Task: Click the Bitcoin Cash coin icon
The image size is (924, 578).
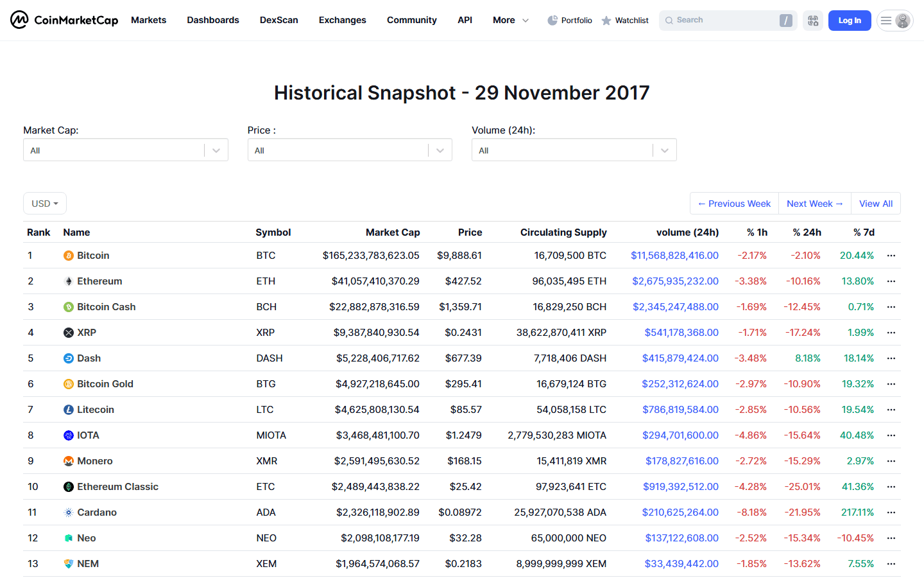Action: 69,307
